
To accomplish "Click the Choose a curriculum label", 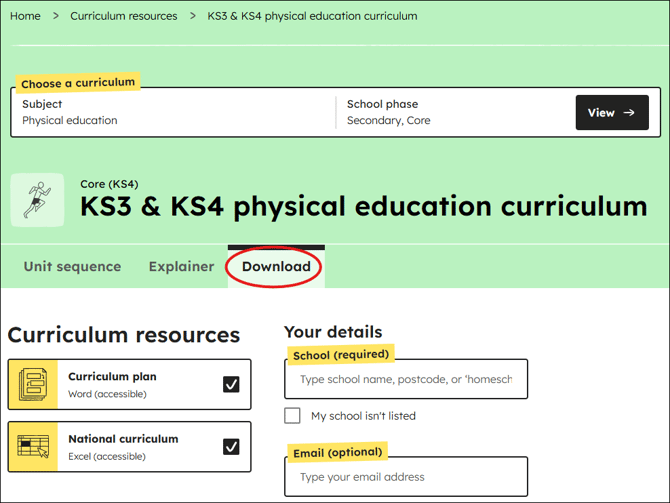I will tap(78, 82).
